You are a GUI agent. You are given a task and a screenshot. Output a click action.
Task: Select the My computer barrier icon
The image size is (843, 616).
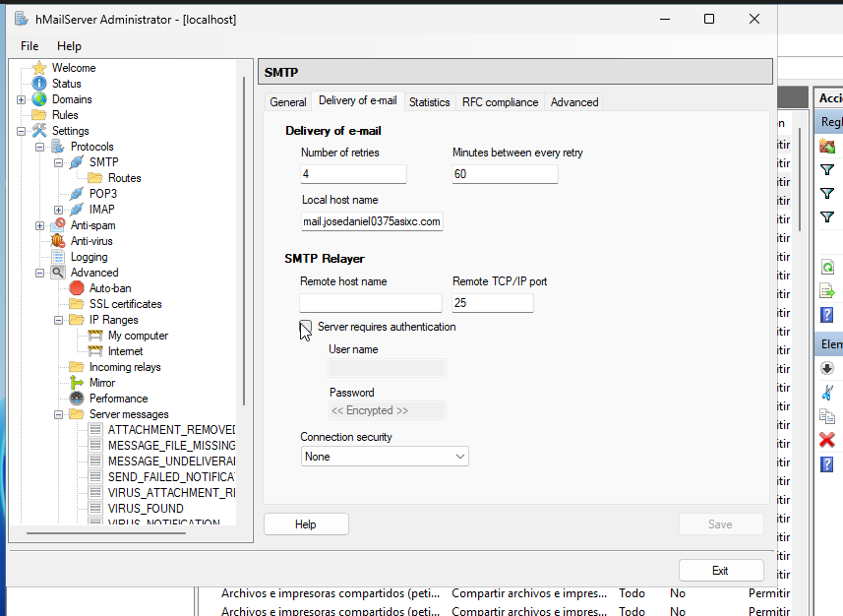pos(95,336)
